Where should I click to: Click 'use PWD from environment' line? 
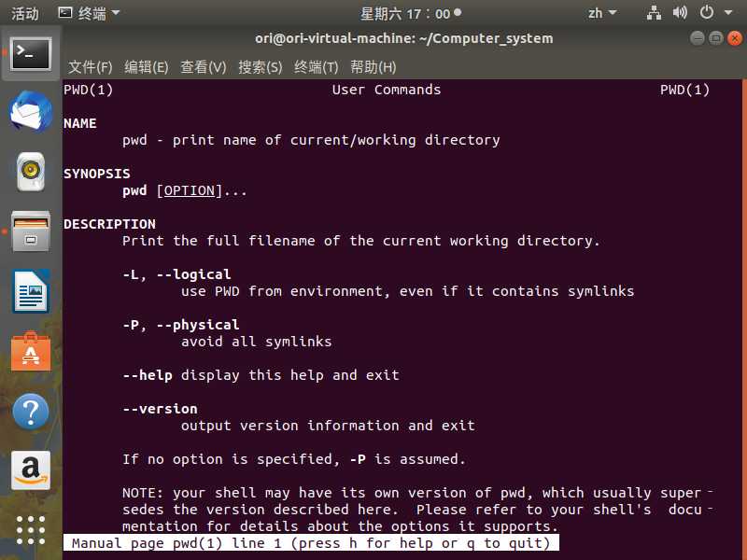(x=408, y=291)
